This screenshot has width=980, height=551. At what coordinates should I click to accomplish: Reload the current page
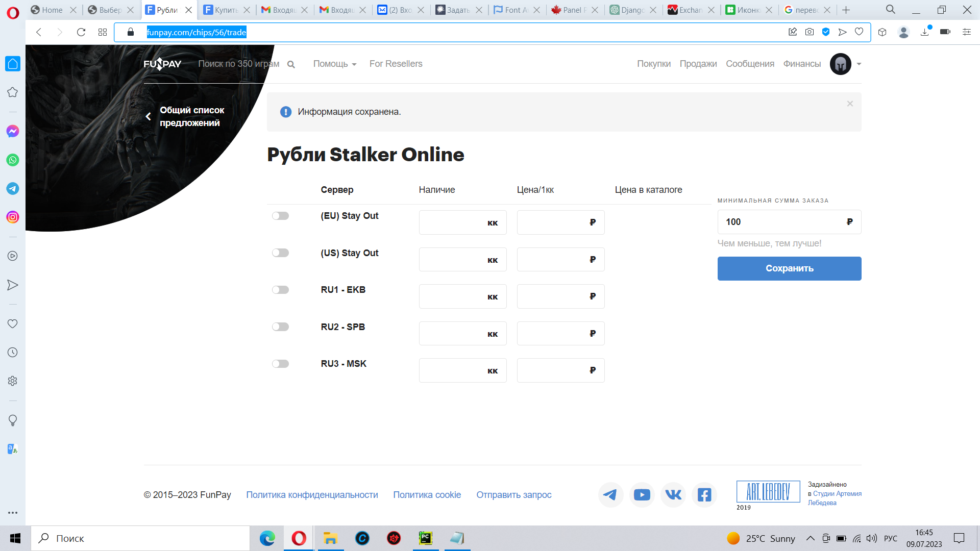pos(81,32)
